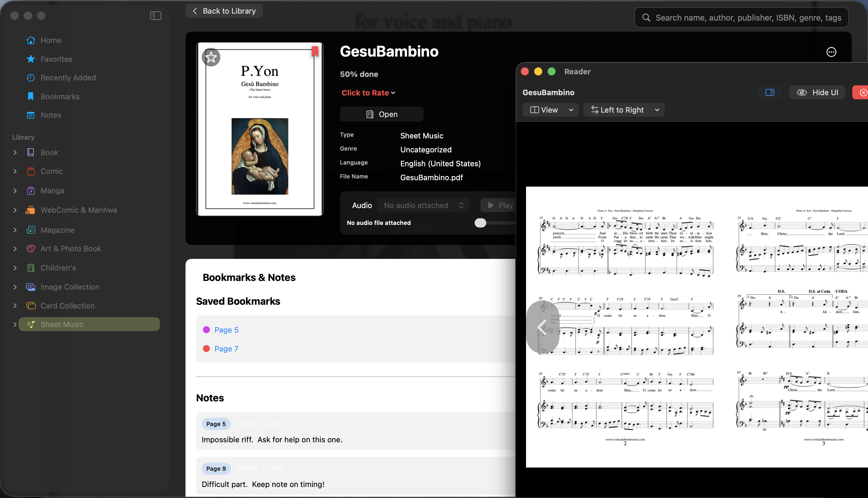Click the Notes list icon in sidebar
Viewport: 868px width, 498px height.
coord(31,115)
